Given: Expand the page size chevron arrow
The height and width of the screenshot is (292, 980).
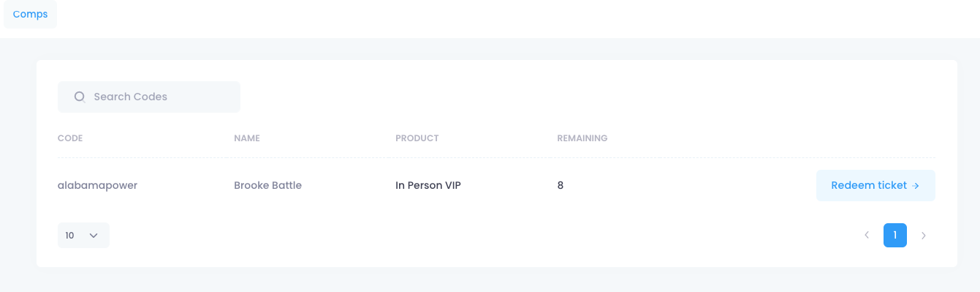Looking at the screenshot, I should pyautogui.click(x=94, y=236).
